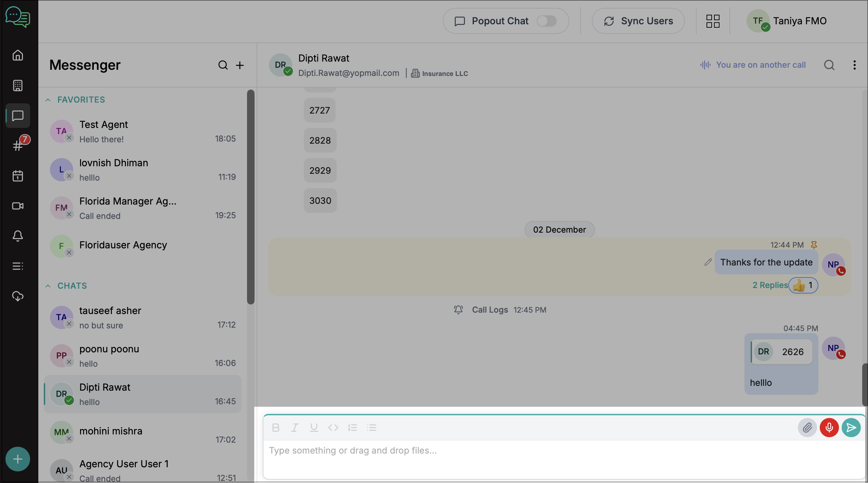Click the microphone record button
This screenshot has width=868, height=483.
pos(829,428)
